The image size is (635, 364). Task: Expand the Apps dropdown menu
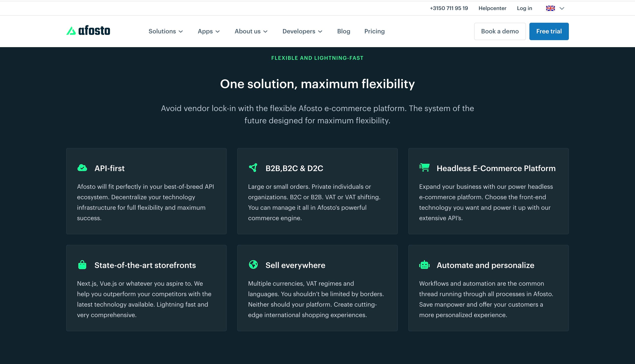(209, 31)
